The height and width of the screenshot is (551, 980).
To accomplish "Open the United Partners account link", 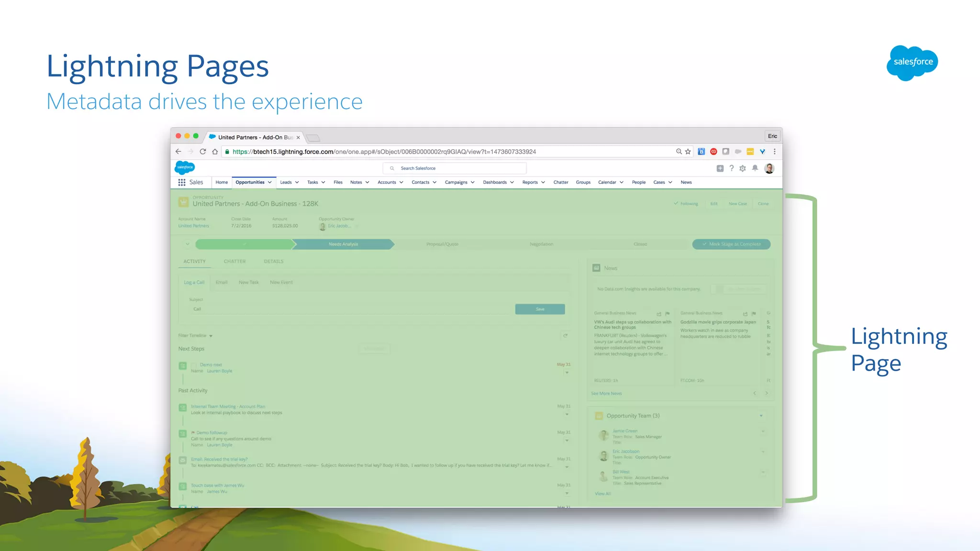I will (193, 226).
